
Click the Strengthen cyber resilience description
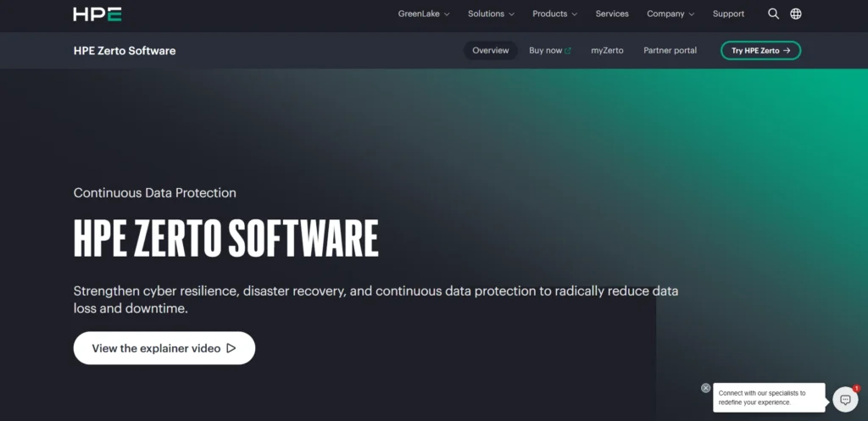point(376,299)
